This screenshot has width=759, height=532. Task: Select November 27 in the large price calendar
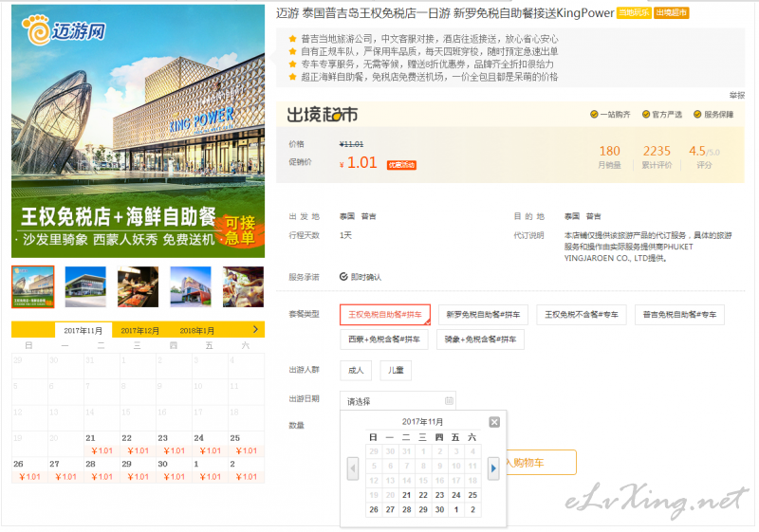(x=65, y=470)
